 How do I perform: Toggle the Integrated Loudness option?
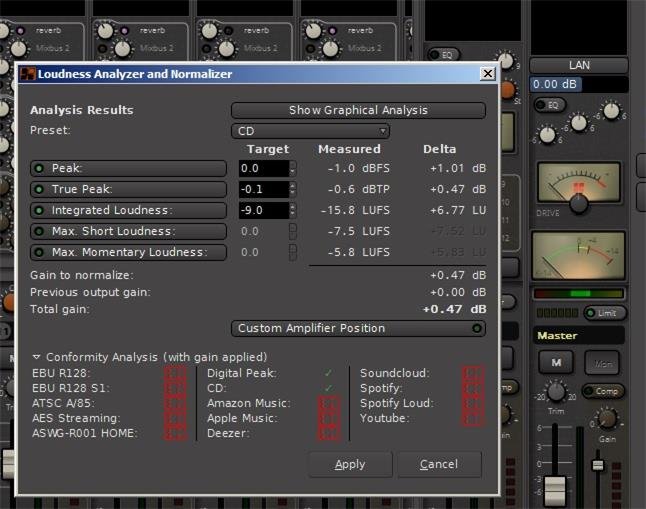pyautogui.click(x=128, y=210)
